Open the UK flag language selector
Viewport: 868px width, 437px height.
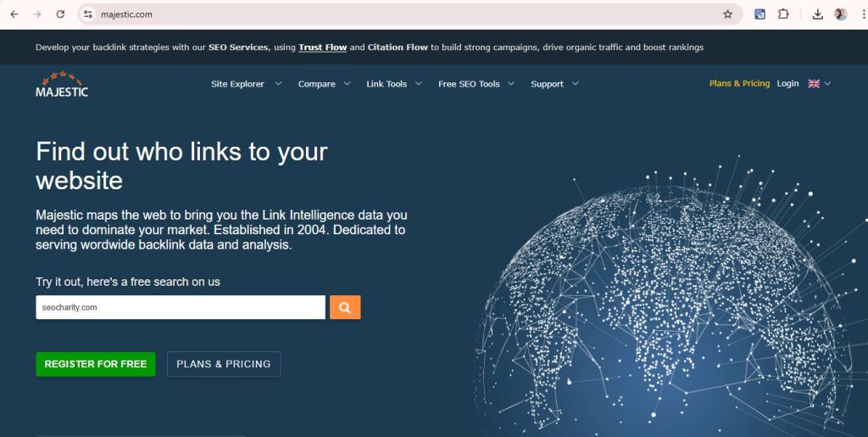pyautogui.click(x=819, y=84)
